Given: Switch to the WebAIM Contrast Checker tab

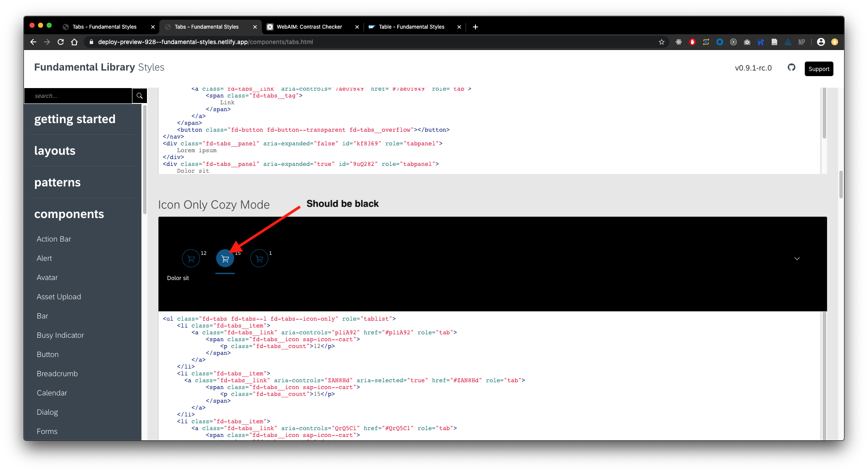Looking at the screenshot, I should tap(309, 27).
